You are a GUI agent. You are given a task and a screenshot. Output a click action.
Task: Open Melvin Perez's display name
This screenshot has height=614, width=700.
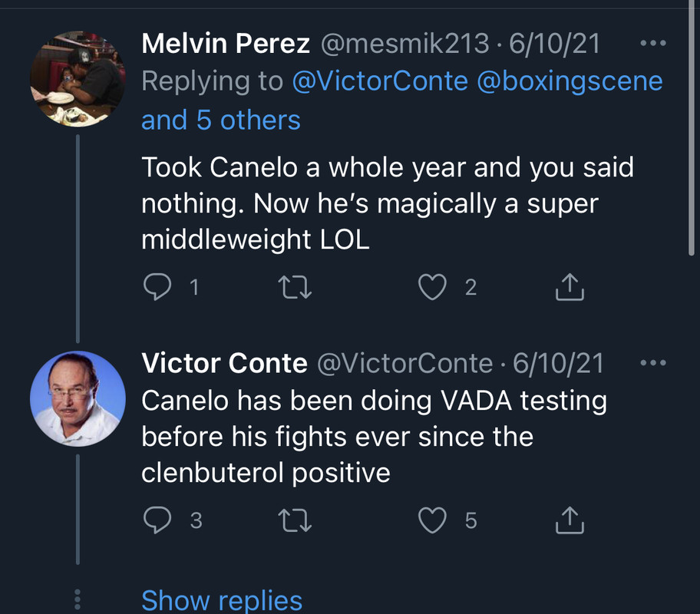pos(226,44)
